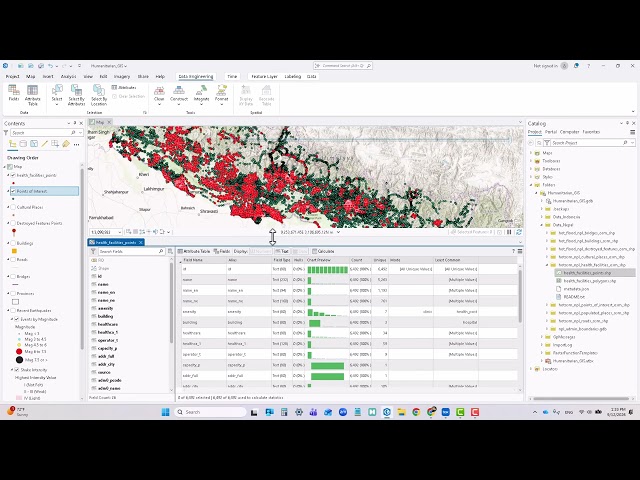Check the Provinces layer visibility
Screen dimensions: 640x480
13,293
